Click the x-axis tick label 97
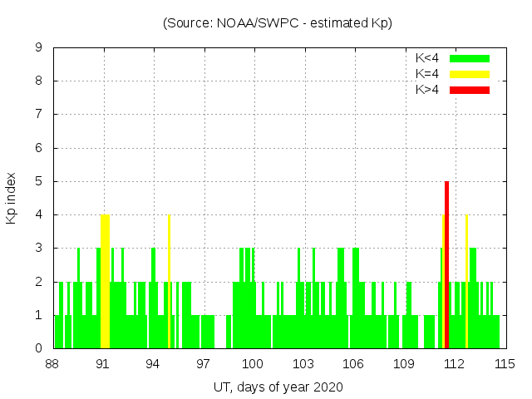 [204, 364]
